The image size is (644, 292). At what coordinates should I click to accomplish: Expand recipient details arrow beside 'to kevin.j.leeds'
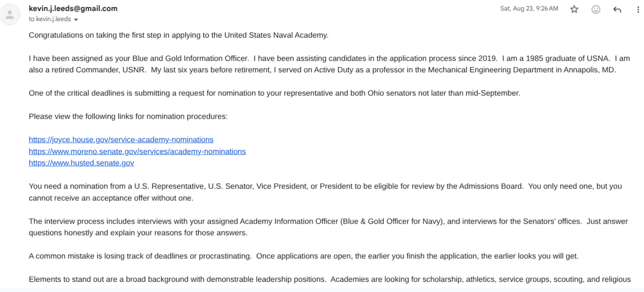[x=76, y=20]
